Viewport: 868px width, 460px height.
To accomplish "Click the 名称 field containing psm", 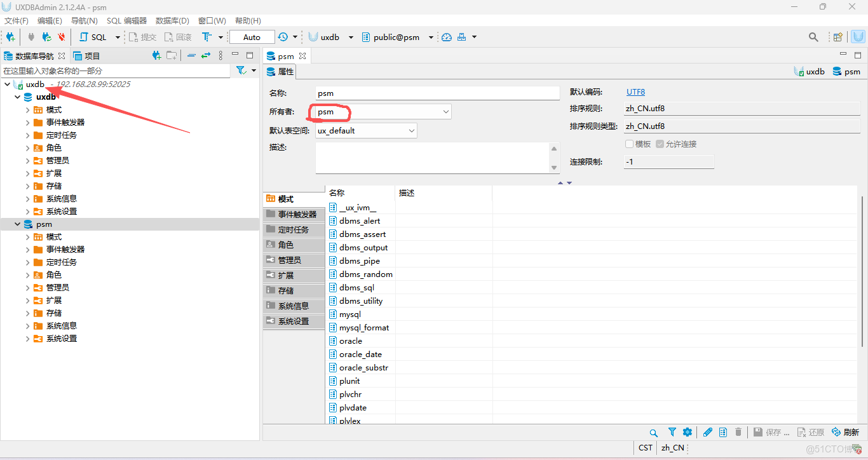I will [437, 93].
